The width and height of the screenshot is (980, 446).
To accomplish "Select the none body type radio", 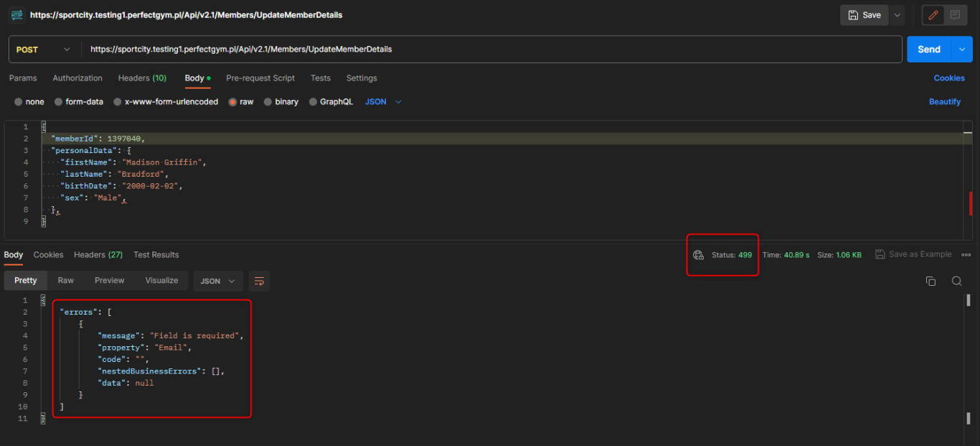I will 19,102.
